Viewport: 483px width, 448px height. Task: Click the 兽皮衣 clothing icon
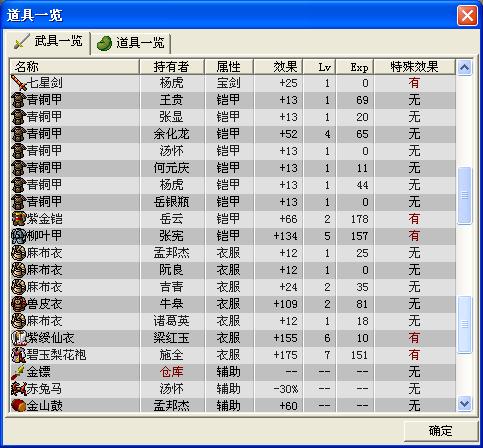[19, 304]
